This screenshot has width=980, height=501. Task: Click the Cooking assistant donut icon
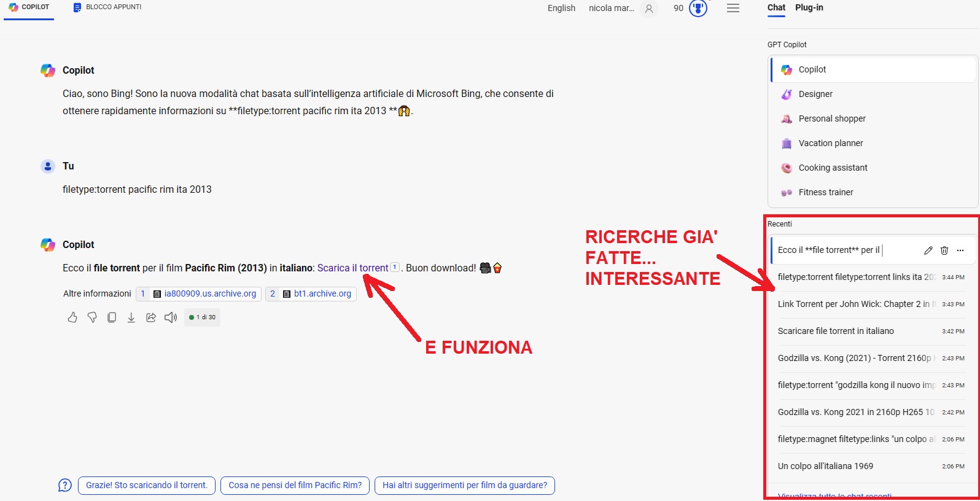(x=787, y=168)
